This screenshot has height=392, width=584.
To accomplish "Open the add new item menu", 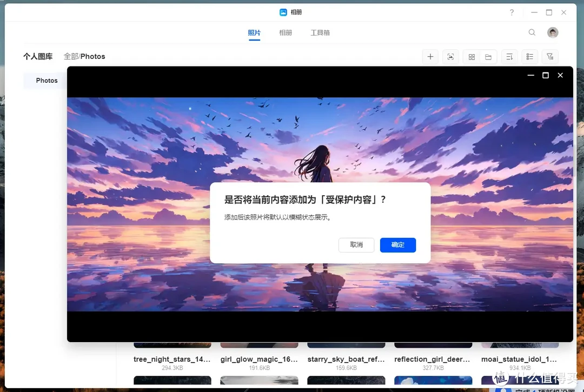I will (430, 56).
